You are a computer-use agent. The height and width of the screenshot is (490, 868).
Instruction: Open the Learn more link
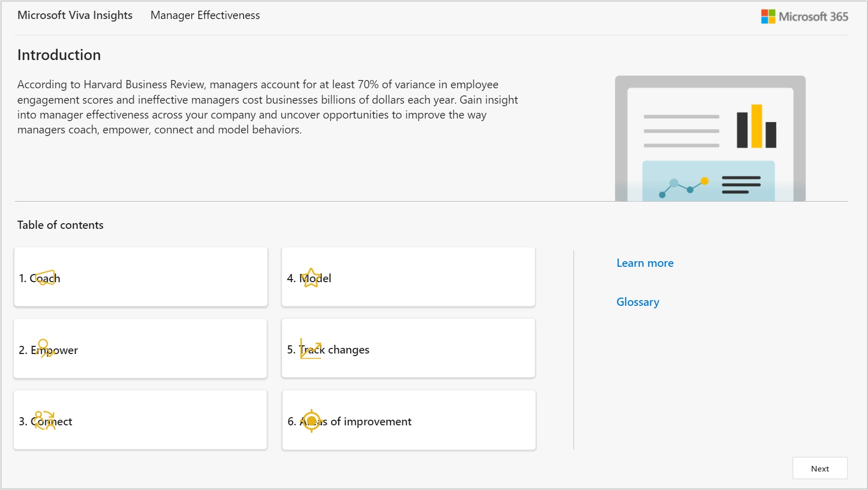tap(645, 263)
